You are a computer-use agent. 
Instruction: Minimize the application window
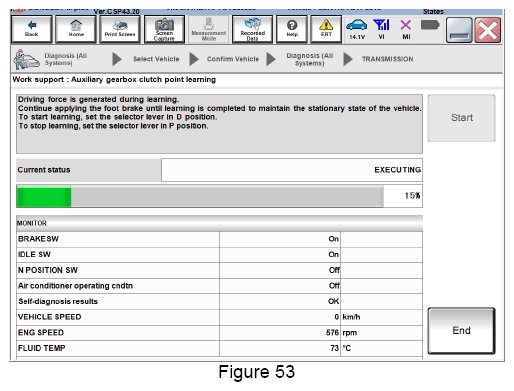[459, 30]
